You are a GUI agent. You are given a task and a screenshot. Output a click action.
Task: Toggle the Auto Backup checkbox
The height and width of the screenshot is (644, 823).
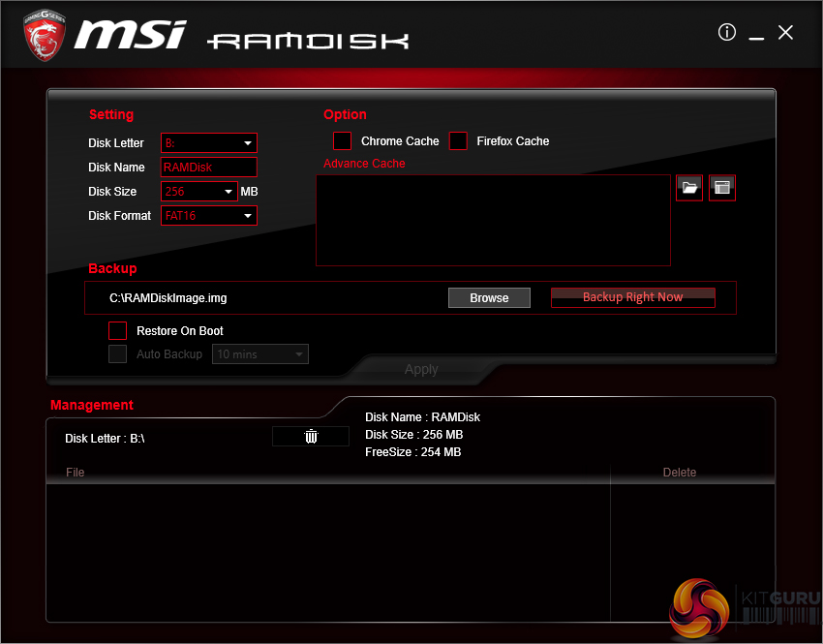(117, 353)
